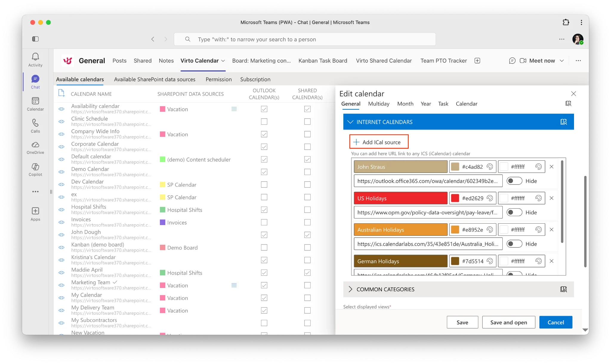Screen dimensions: 611x364
Task: Switch to the Posts tab
Action: 119,61
